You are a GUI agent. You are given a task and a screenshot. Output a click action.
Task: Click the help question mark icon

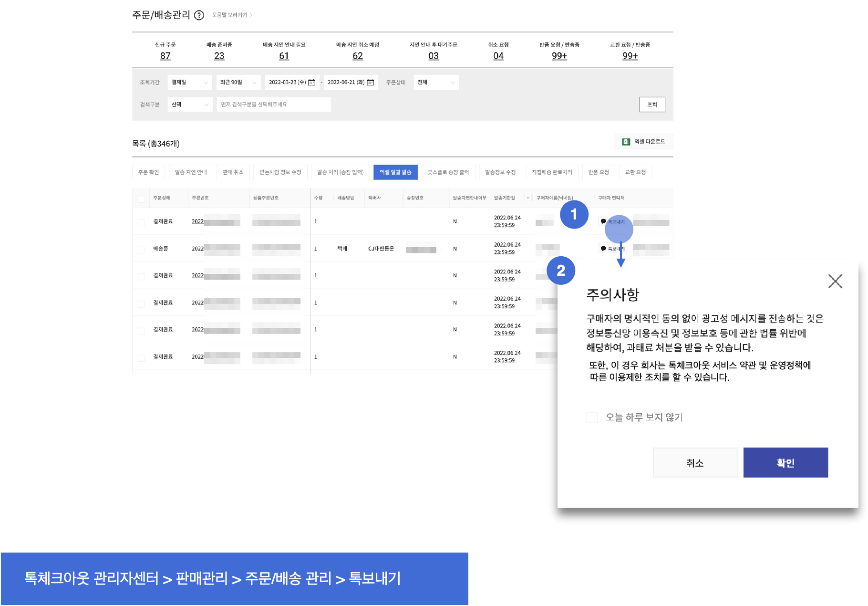199,15
